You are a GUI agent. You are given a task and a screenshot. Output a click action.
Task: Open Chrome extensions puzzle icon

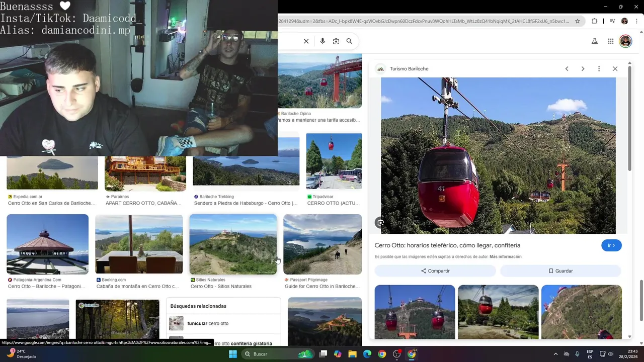tap(595, 21)
